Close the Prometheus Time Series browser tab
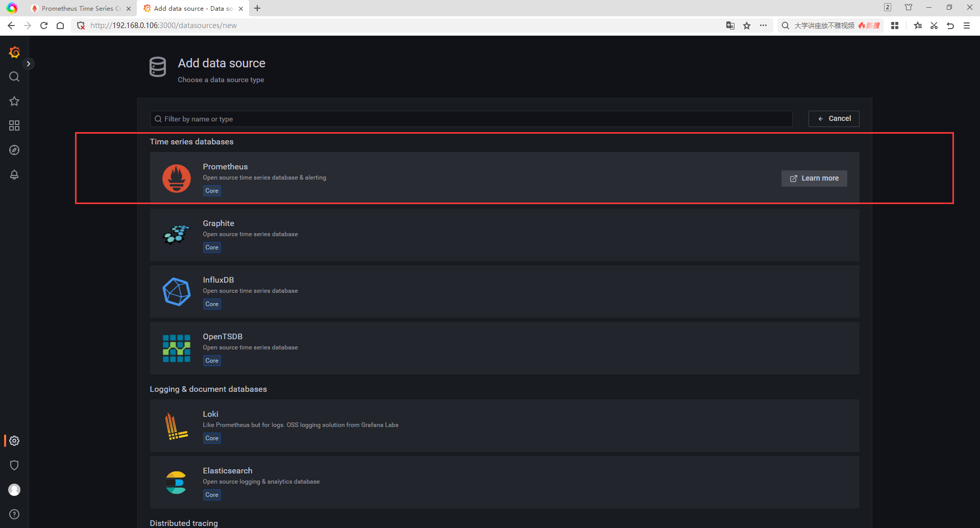Image resolution: width=980 pixels, height=528 pixels. [129, 9]
